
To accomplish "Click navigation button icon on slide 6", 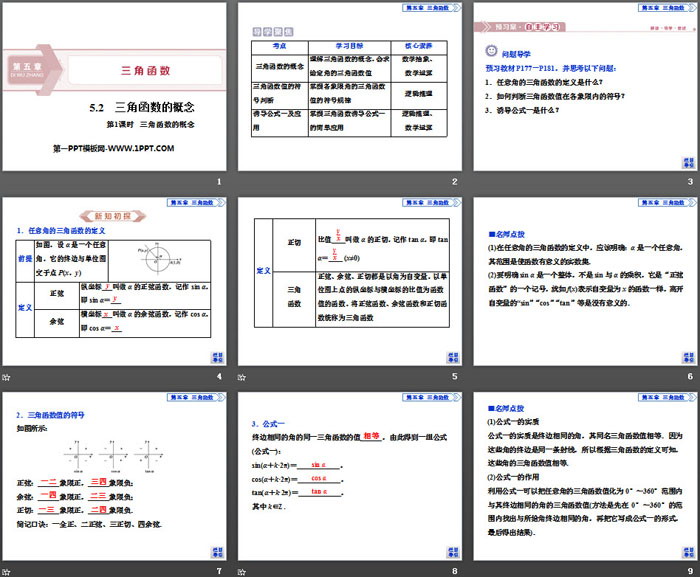I will tap(686, 357).
